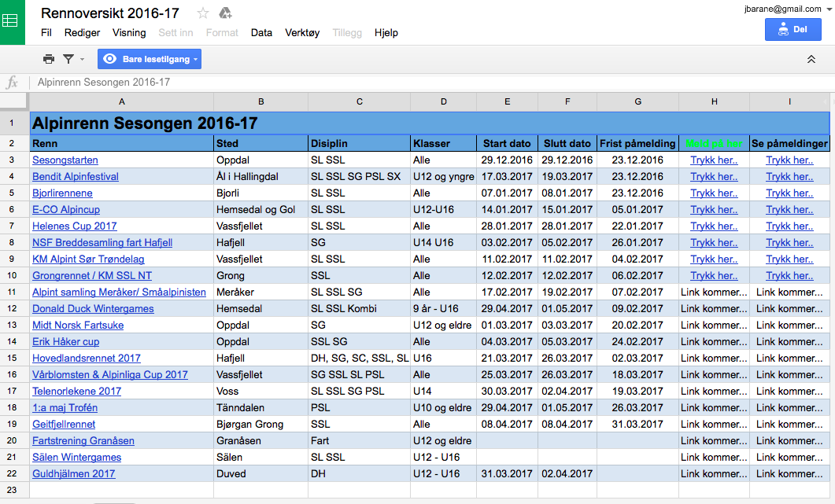
Task: Click the account email jbarane@gmail.com
Action: click(783, 9)
